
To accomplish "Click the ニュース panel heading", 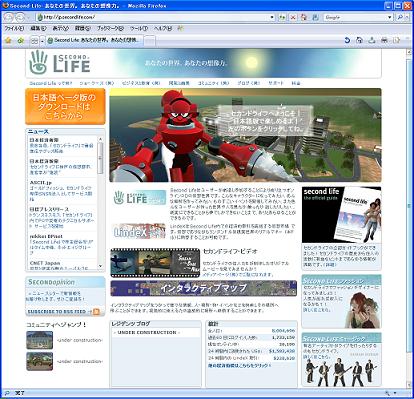I will pyautogui.click(x=38, y=132).
